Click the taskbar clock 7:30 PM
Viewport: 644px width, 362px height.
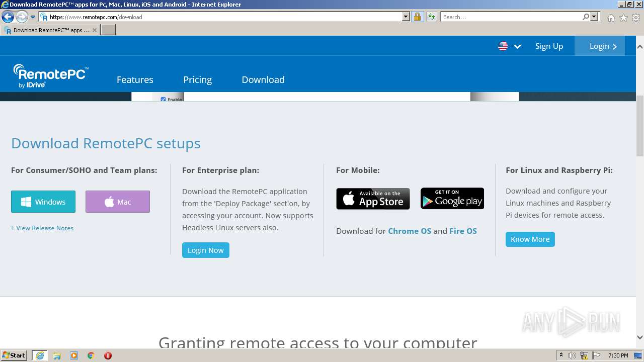click(x=618, y=355)
